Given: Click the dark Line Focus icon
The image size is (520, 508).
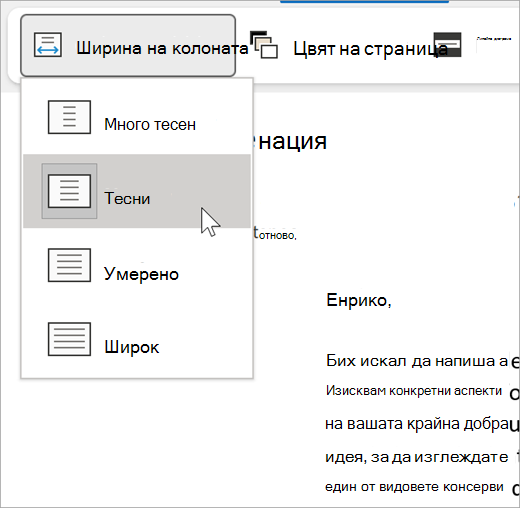Looking at the screenshot, I should [x=447, y=45].
